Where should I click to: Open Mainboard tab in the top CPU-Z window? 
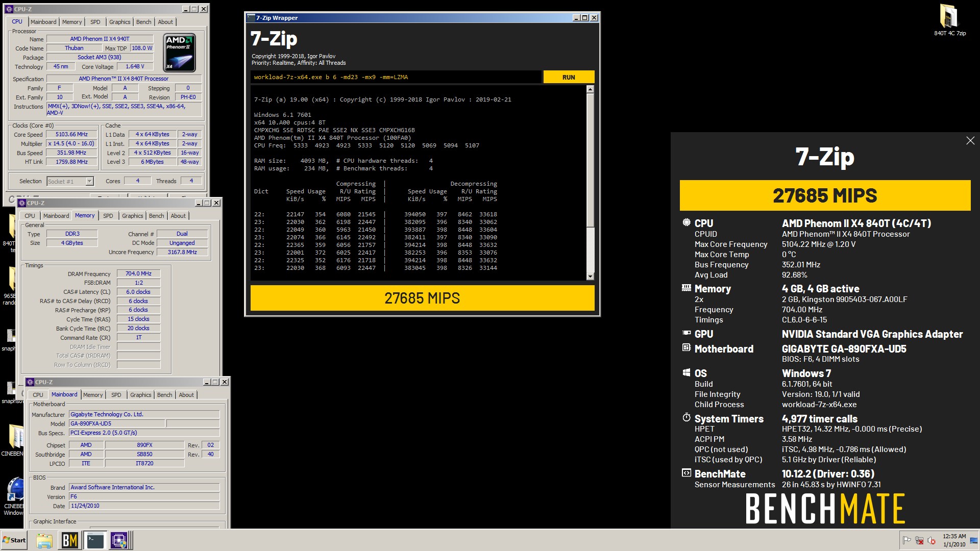[x=43, y=22]
